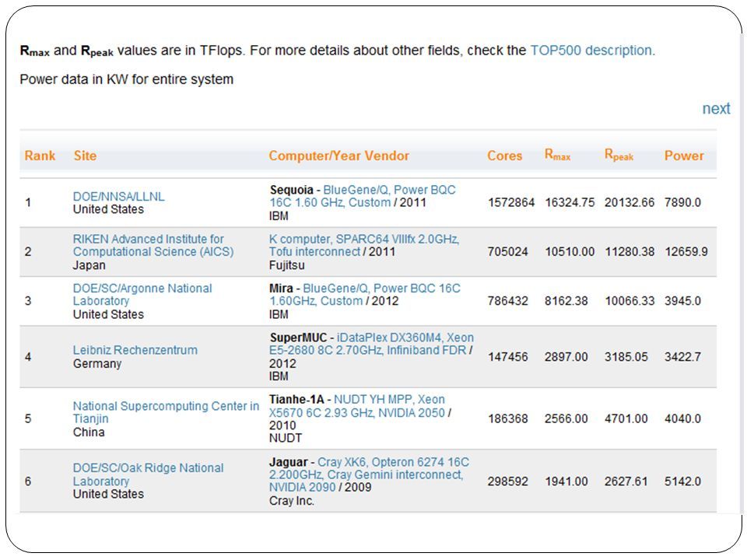This screenshot has height=560, width=747.
Task: Select the Rpeak value 4701.00
Action: point(626,418)
